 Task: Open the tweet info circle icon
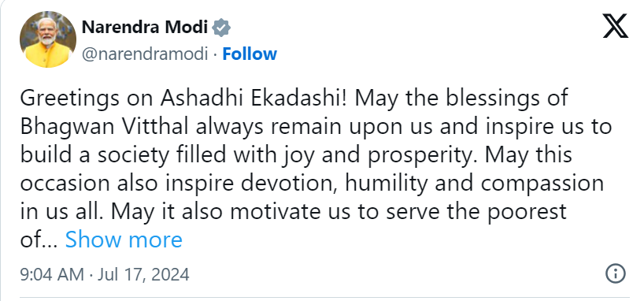coord(616,273)
